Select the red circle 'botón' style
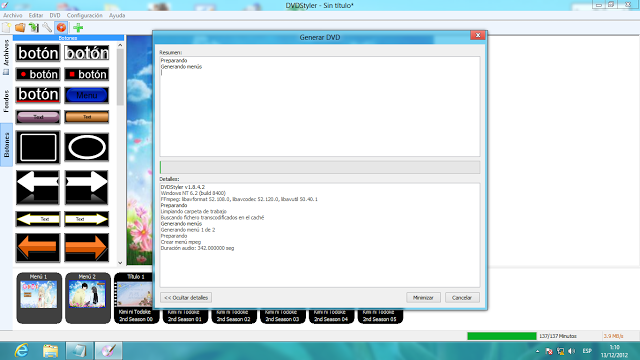 click(38, 74)
